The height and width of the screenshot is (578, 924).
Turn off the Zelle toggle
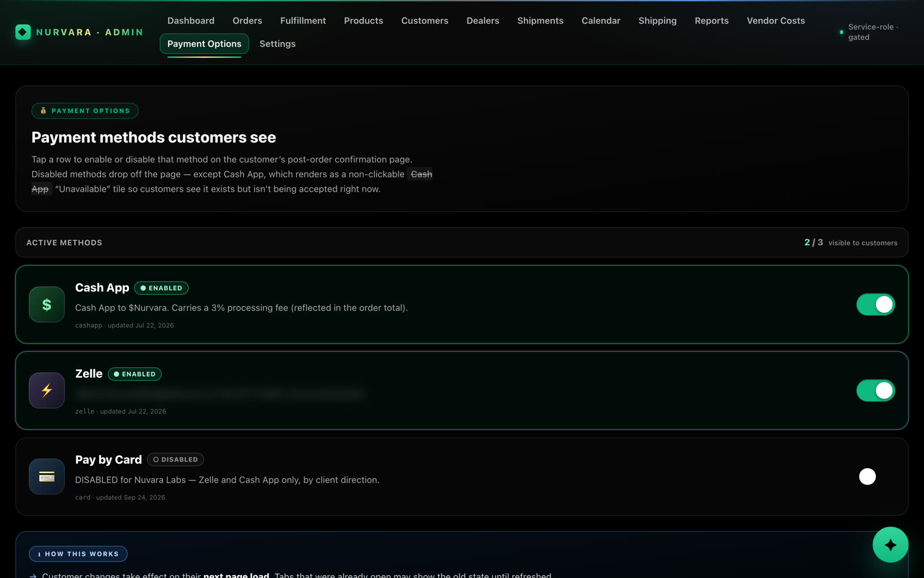click(875, 391)
